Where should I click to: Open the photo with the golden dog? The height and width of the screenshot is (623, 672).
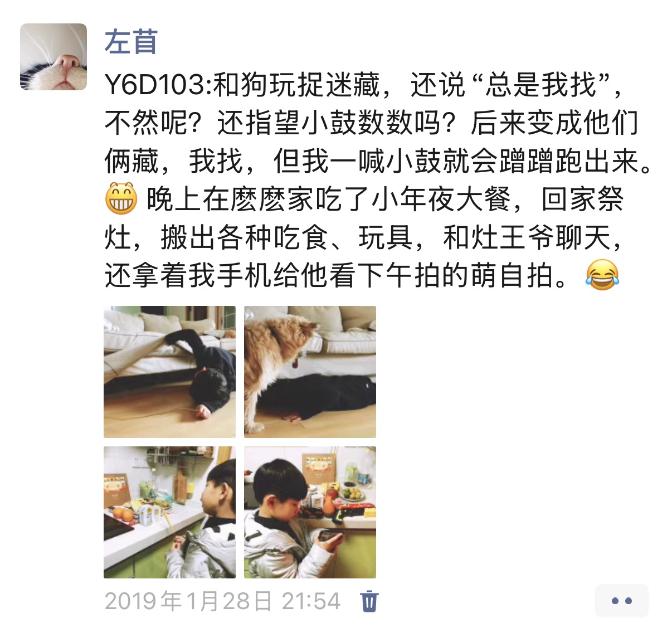coord(310,372)
